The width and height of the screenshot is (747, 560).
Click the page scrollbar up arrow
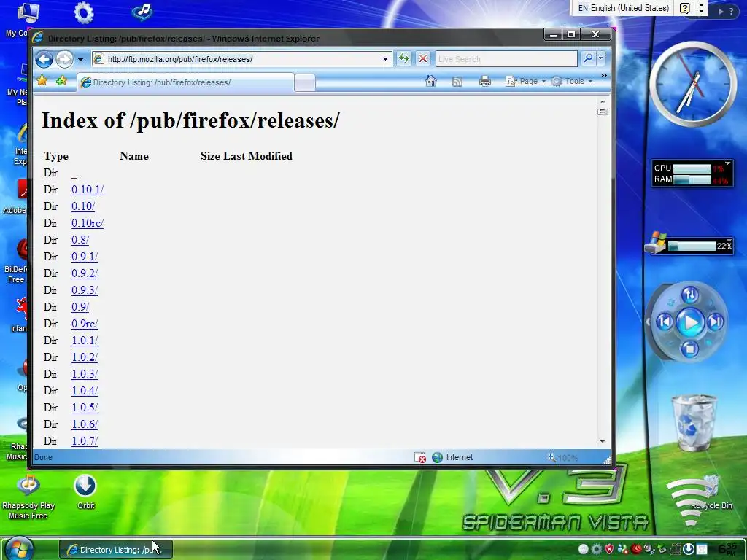pos(603,101)
